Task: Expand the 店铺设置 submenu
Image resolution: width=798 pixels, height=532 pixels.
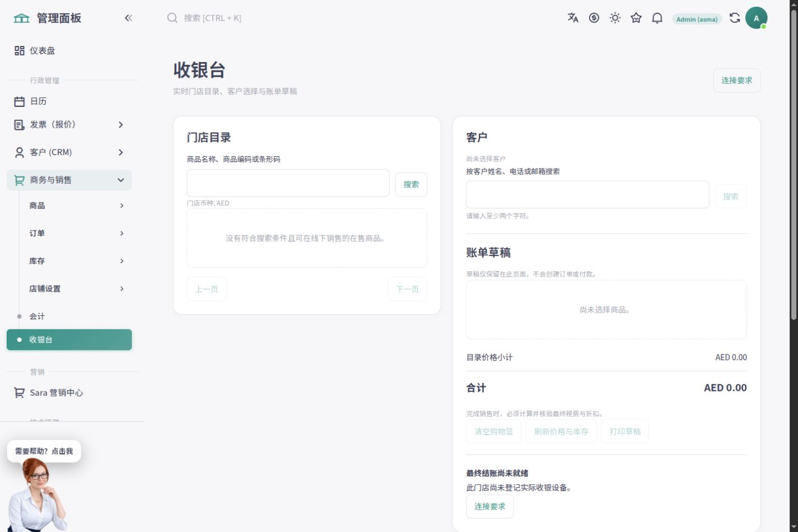Action: (69, 288)
